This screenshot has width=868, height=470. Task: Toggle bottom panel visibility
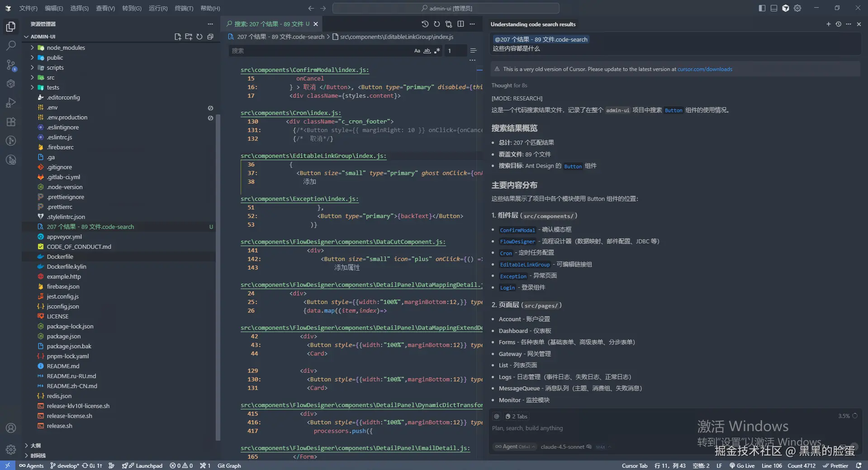[774, 8]
